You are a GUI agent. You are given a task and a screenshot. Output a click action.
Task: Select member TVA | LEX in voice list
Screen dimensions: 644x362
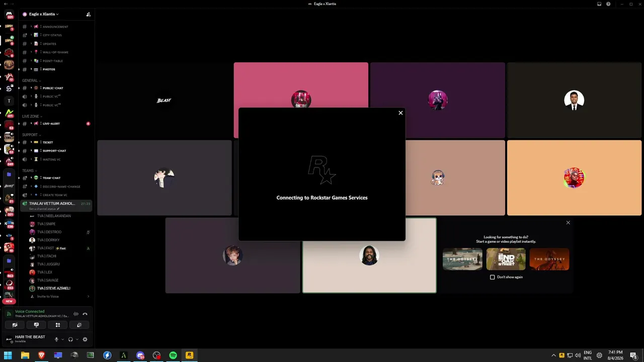coord(59,273)
